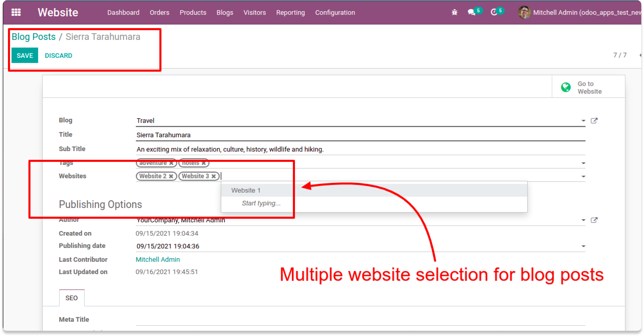Expand the Publishing date dropdown arrow
644x336 pixels.
pyautogui.click(x=583, y=246)
